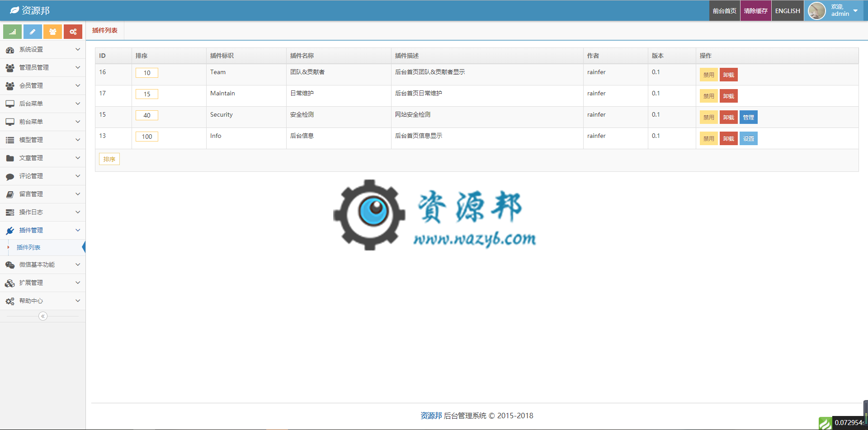Click the 留言管理 book icon
868x430 pixels.
[10, 194]
